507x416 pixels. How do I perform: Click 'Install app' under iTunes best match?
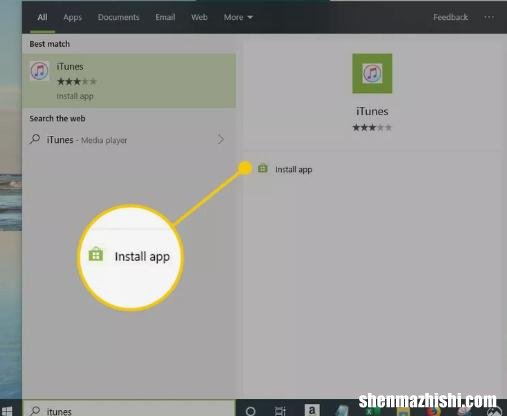pos(75,96)
